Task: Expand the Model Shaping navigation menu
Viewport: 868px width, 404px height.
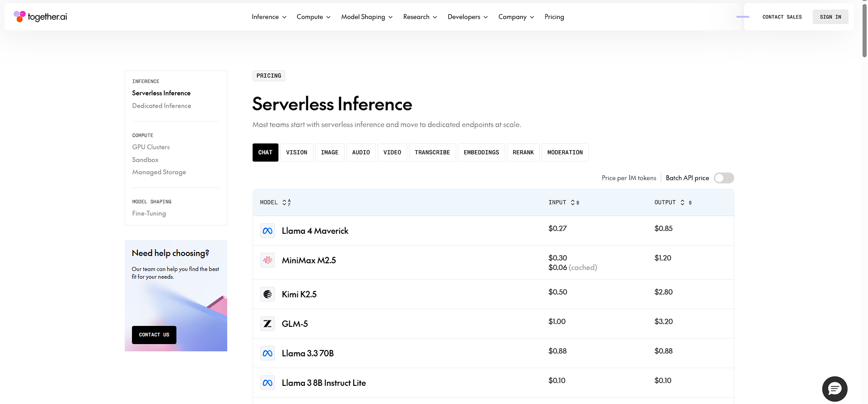Action: (x=366, y=17)
